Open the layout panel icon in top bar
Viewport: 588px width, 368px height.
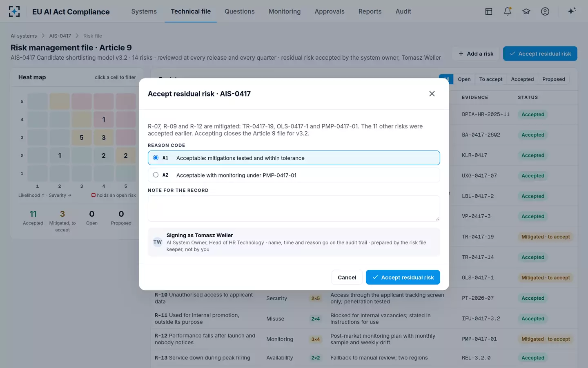(x=489, y=11)
